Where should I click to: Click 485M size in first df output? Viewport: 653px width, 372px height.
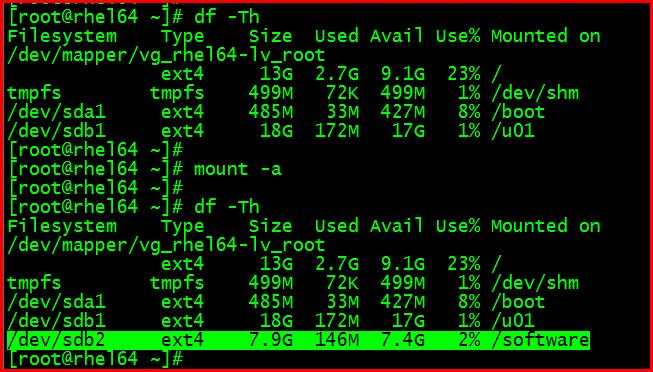pos(271,112)
